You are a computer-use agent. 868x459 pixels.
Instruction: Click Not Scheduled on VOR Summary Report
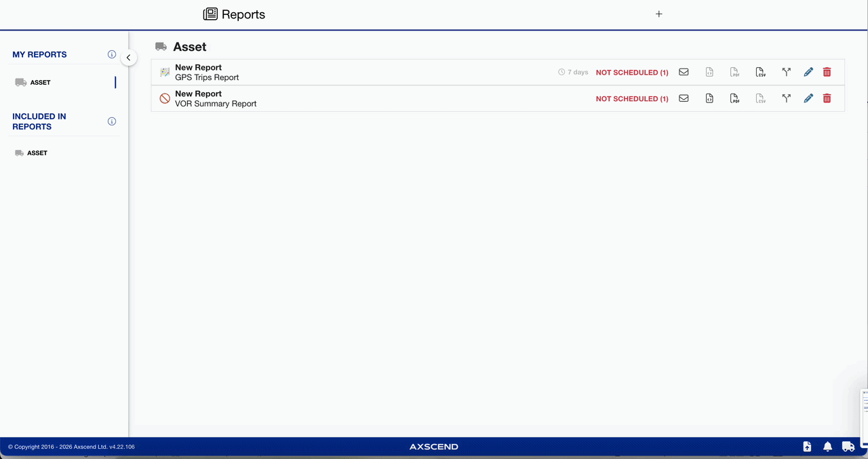pos(631,99)
